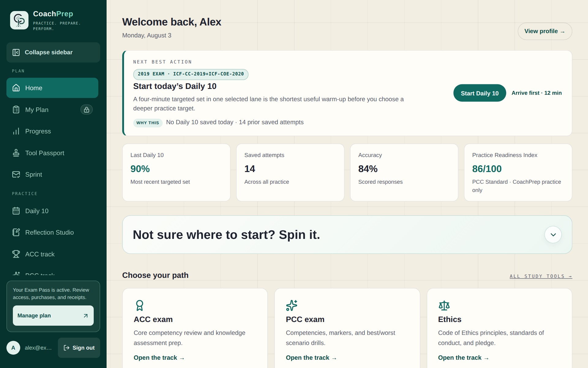588x368 pixels.
Task: Click the Ethics balance scale icon
Action: [x=444, y=305]
